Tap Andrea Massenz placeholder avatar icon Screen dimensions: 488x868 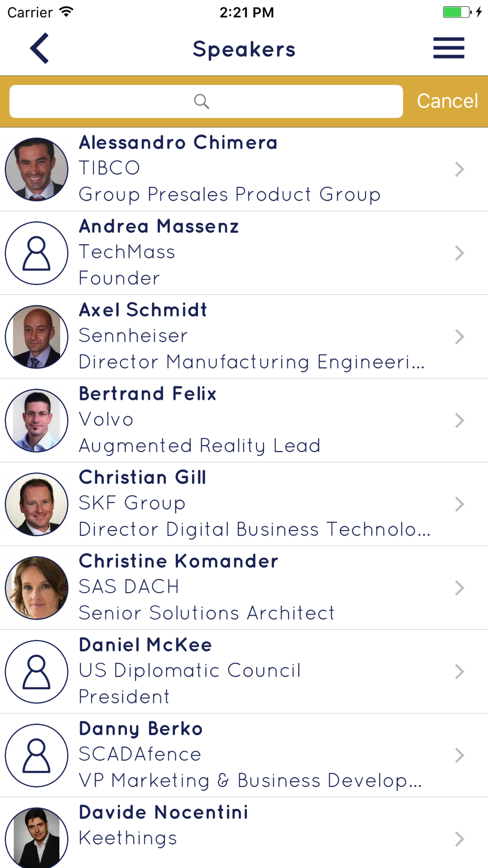(37, 253)
